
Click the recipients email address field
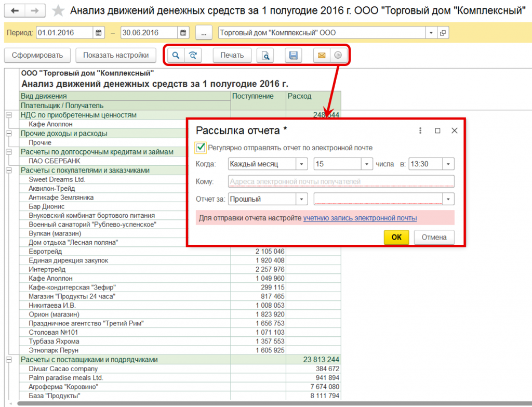click(341, 181)
